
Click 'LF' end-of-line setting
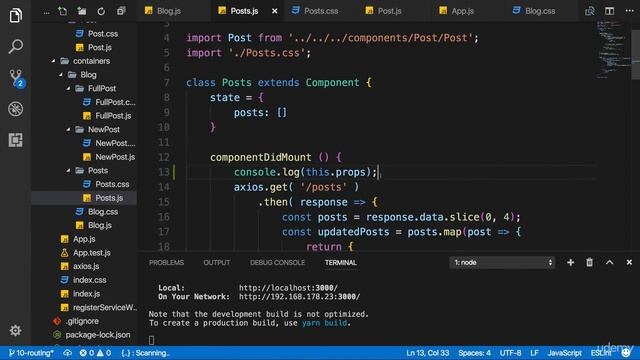pyautogui.click(x=534, y=353)
